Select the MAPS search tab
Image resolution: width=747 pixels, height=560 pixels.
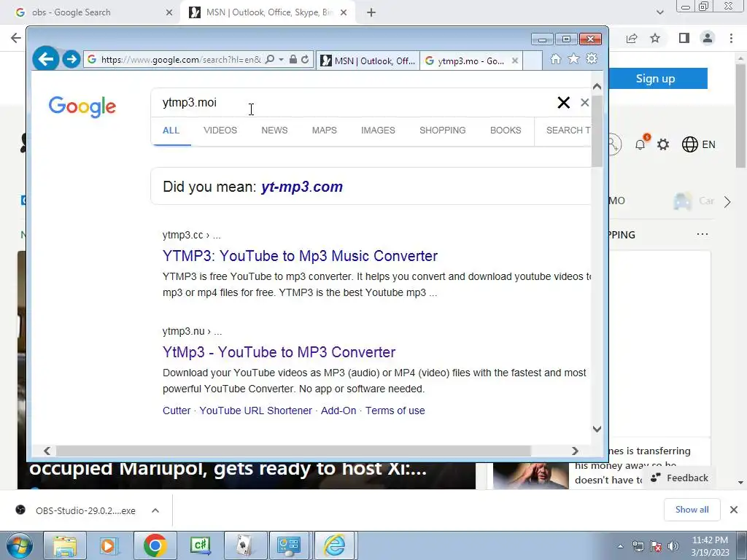point(325,130)
